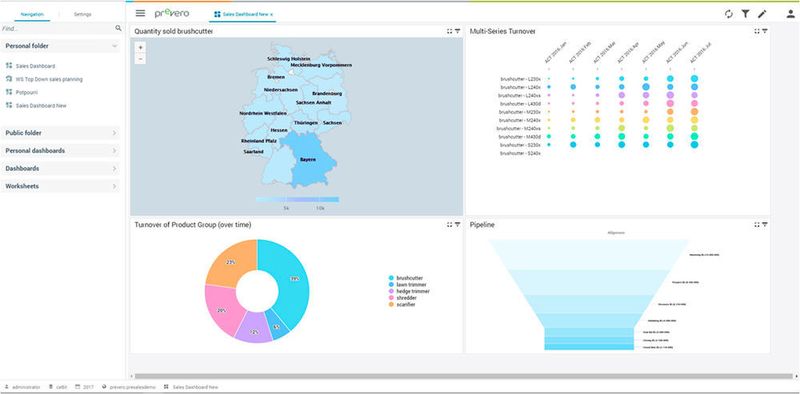Close the Sales Dashboard New tab
Screen dimensions: 800x394
click(x=271, y=14)
